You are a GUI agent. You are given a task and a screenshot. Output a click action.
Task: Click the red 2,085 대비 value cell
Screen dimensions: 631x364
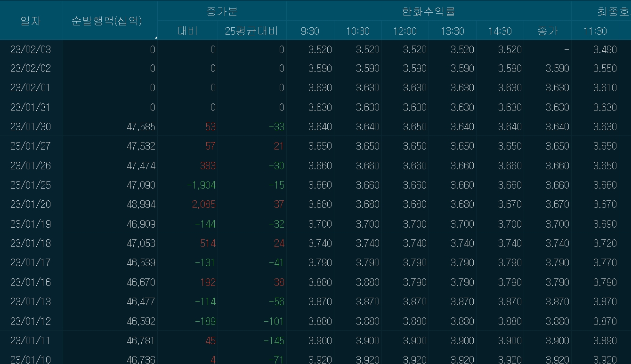pyautogui.click(x=197, y=204)
